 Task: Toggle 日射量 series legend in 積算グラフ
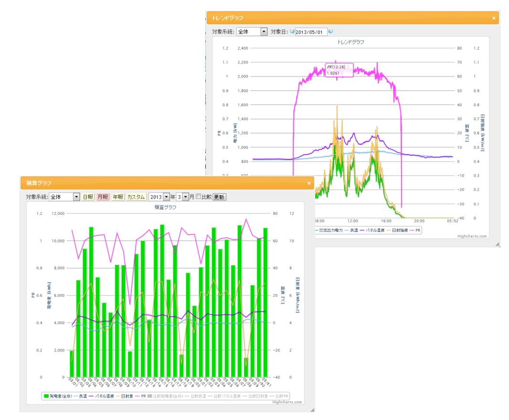click(x=124, y=396)
